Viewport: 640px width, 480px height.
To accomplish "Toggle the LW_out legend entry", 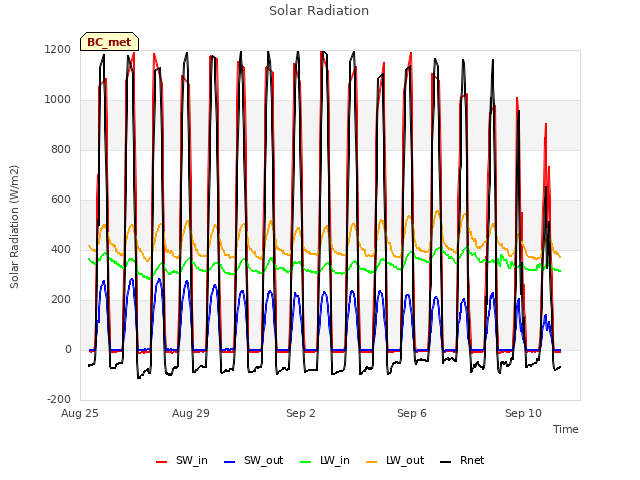I will 395,460.
